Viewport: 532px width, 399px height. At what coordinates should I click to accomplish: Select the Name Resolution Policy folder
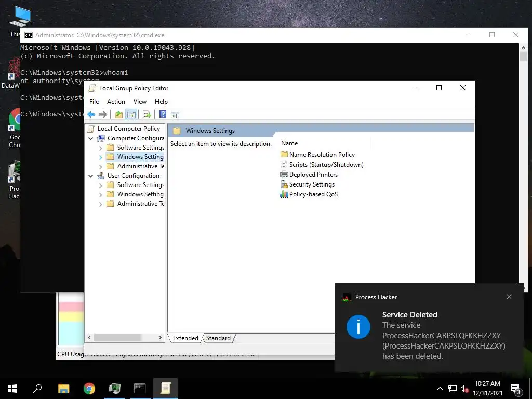coord(317,155)
